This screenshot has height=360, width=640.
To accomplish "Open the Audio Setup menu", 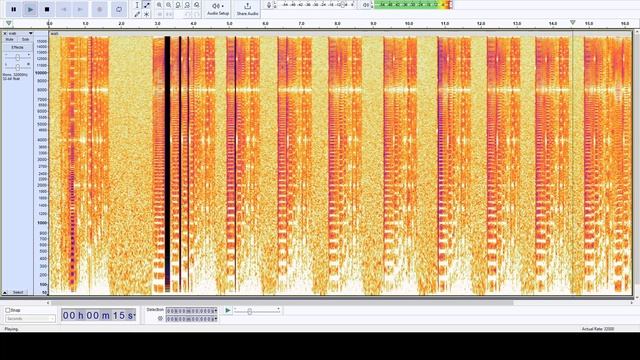I will coord(218,9).
